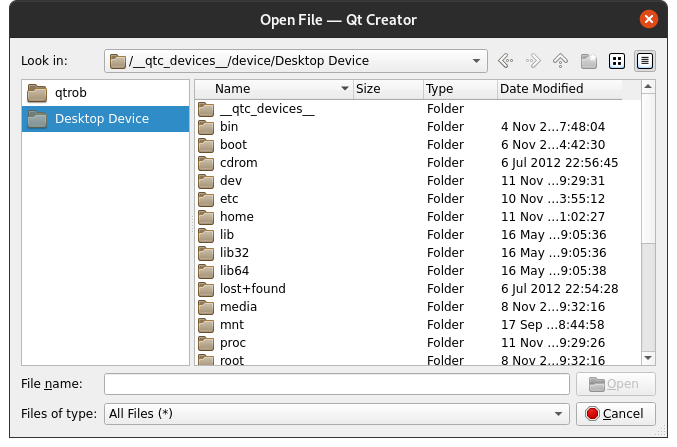Close the Open File dialog
Image resolution: width=677 pixels, height=447 pixels.
click(x=650, y=19)
